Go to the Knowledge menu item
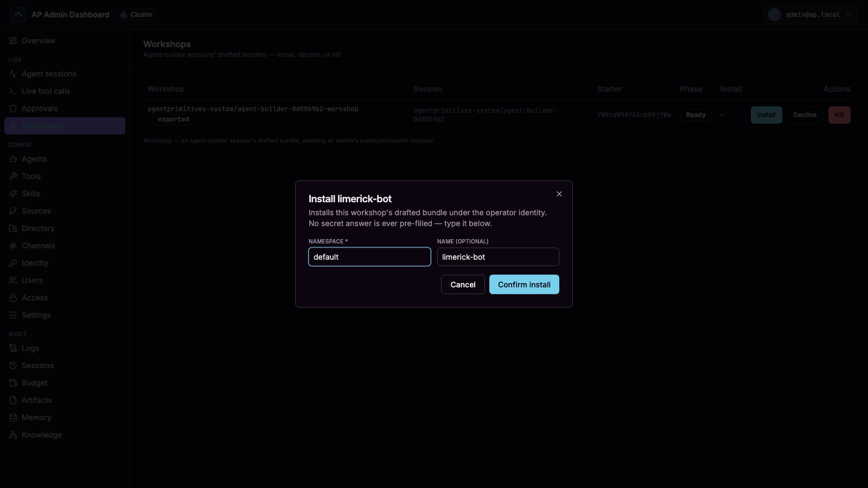The width and height of the screenshot is (868, 488). pos(65,435)
